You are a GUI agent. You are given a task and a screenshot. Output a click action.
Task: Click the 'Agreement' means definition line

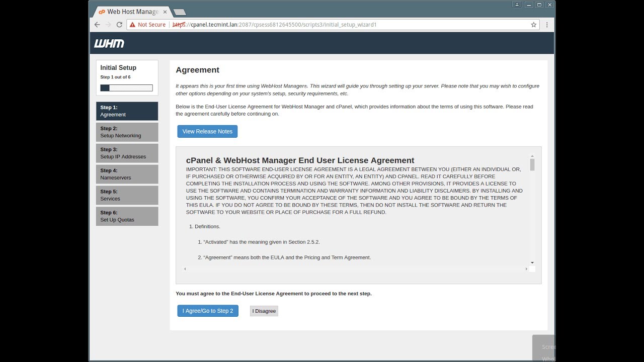(x=284, y=257)
